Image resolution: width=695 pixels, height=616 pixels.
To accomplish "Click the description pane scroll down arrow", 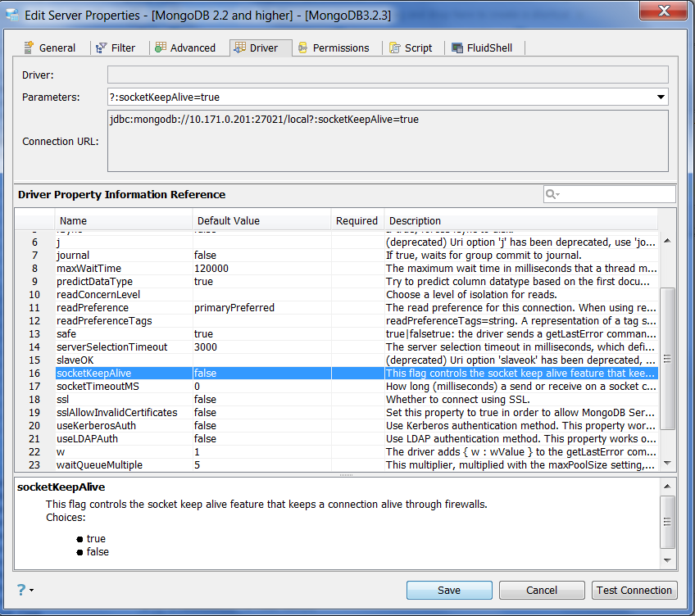I will [x=667, y=560].
